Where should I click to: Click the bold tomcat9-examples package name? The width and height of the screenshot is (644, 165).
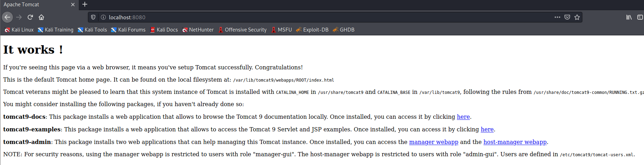pyautogui.click(x=32, y=129)
